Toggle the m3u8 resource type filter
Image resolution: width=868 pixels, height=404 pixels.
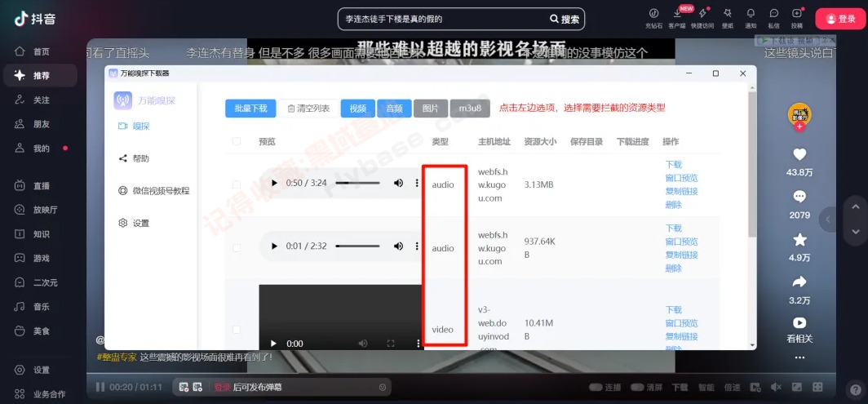[x=470, y=109]
